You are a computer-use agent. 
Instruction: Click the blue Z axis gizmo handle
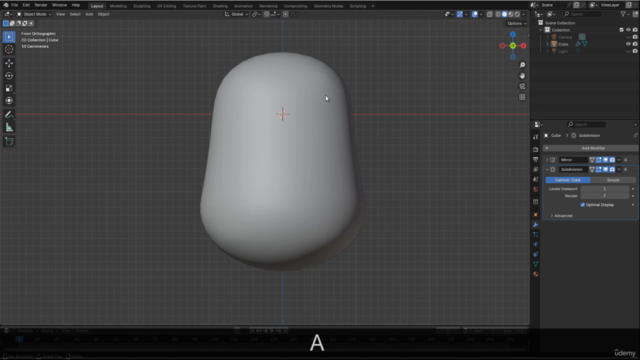513,35
